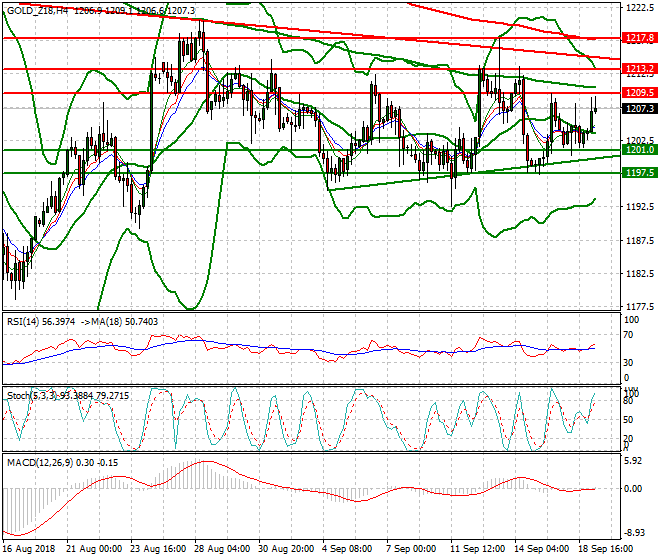Click the 4 Sep 08:00 time label
660x560 pixels.
coord(347,549)
